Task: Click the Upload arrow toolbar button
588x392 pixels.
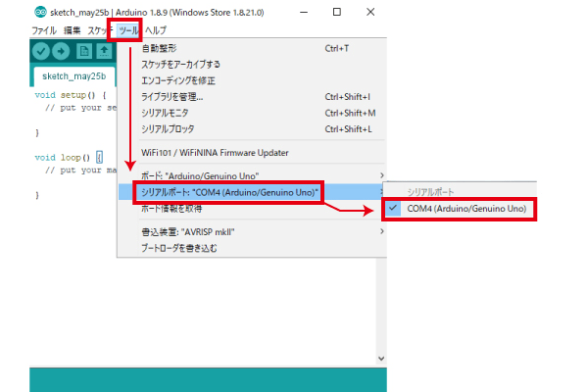Action: point(61,51)
